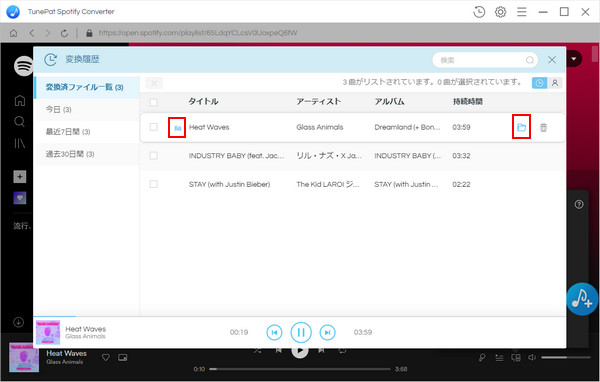Screen dimensions: 600x382
Task: Select the 今日 (3) filter
Action: (x=86, y=109)
